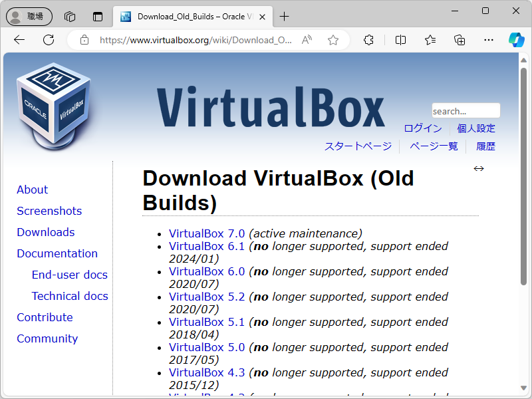Open the Collections icon in the toolbar
Screen dimensions: 532x399
459,40
